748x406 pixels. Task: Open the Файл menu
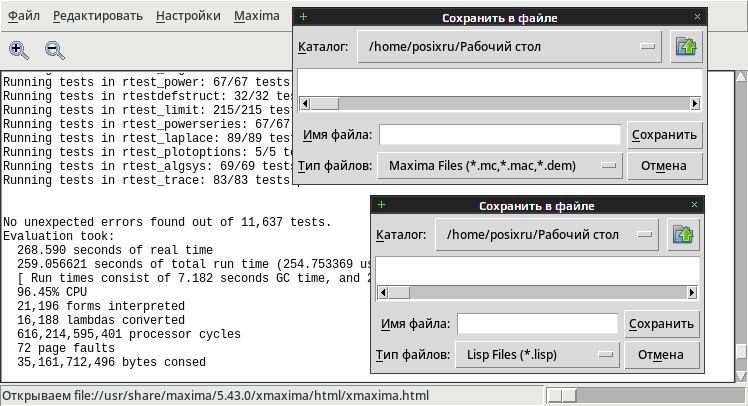point(24,16)
